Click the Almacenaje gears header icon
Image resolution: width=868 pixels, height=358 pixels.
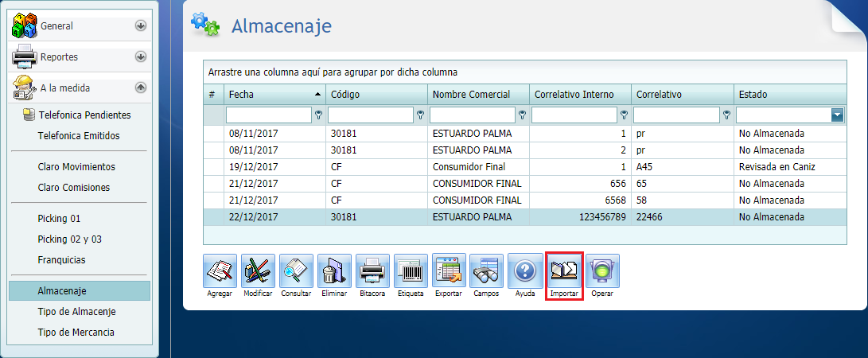tap(204, 25)
